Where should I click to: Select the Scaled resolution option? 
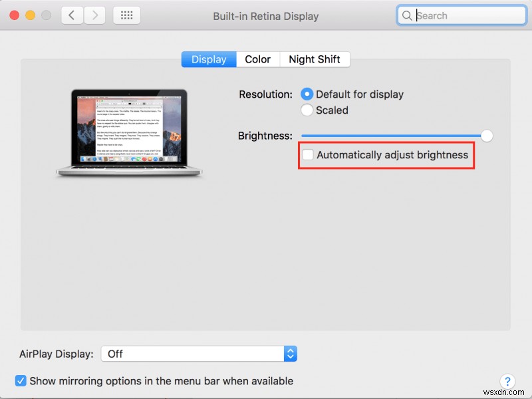pyautogui.click(x=307, y=110)
